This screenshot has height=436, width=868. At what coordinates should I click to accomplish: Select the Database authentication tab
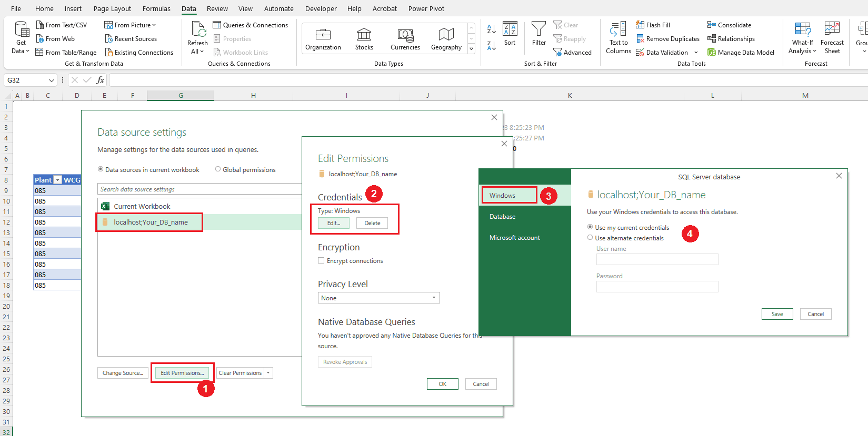[502, 217]
